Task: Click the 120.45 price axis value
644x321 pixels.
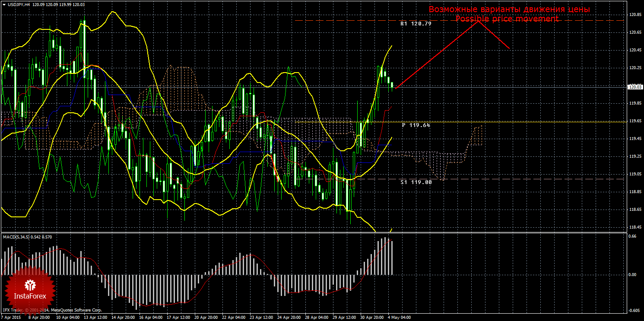Action: [635, 50]
